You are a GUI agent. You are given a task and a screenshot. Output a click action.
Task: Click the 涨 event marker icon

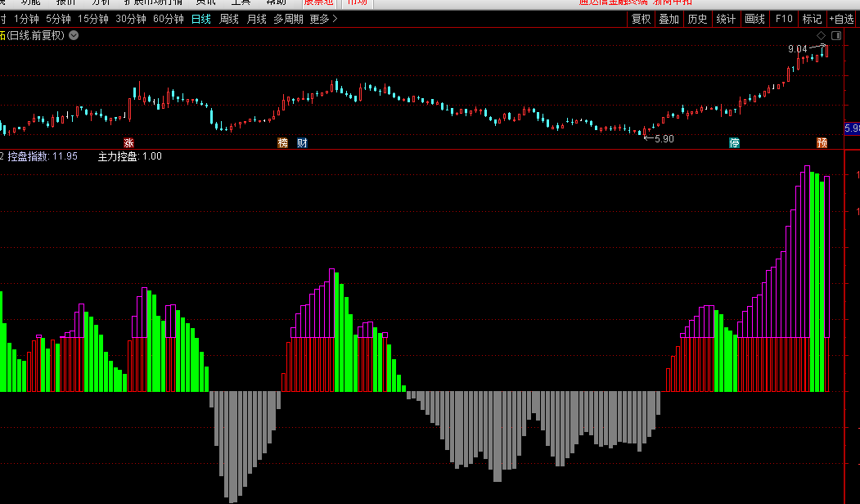pos(128,142)
